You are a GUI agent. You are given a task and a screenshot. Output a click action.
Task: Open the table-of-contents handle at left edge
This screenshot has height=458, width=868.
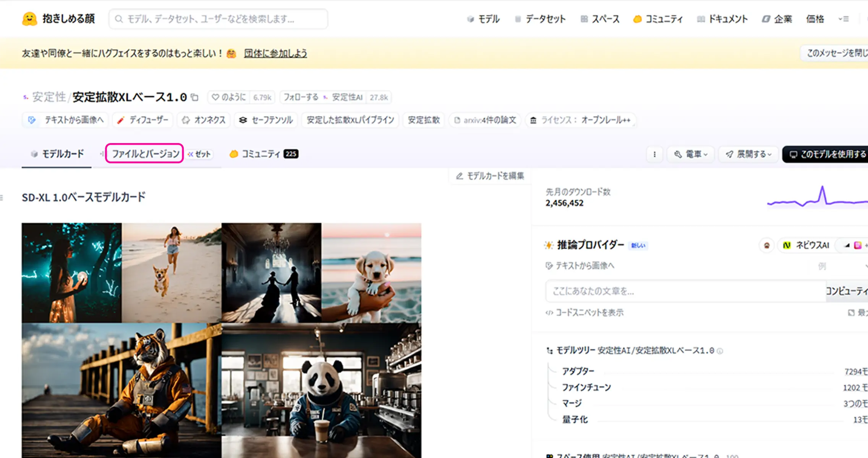2,197
